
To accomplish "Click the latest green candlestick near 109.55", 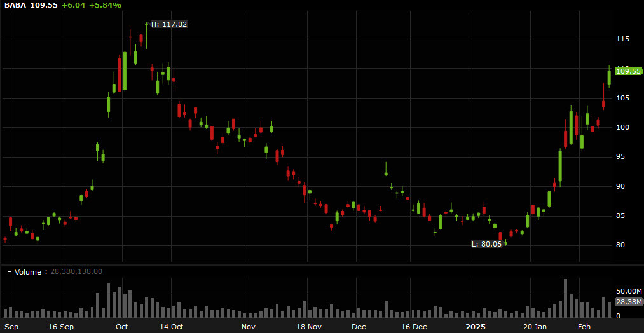I will pos(609,77).
